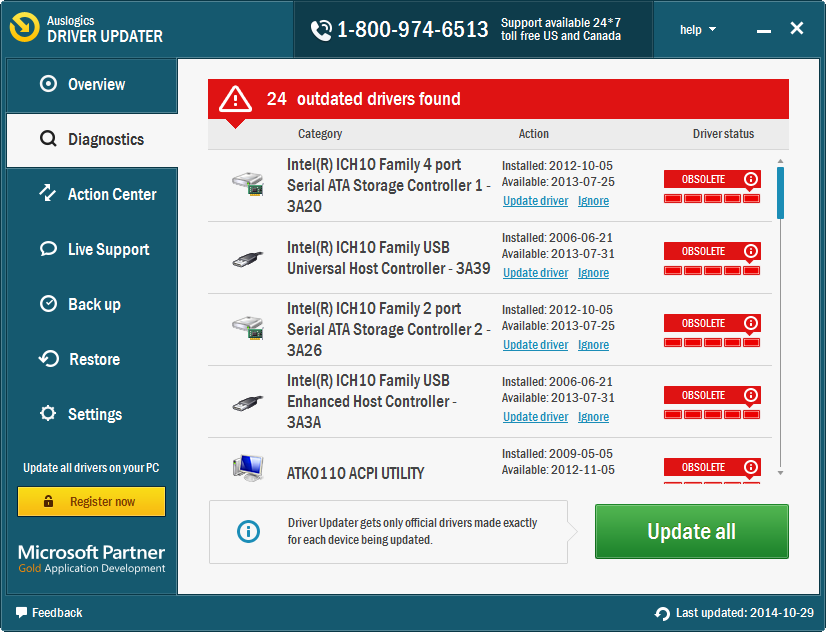This screenshot has width=826, height=632.
Task: Click info icon on OBSOLETE badge for 3A3A
Action: coord(751,395)
